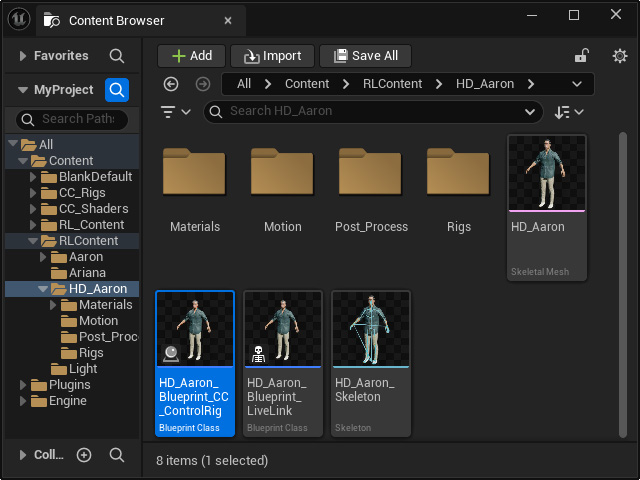Open chevron after the Content breadcrumb
Viewport: 640px width, 480px height.
click(x=346, y=84)
